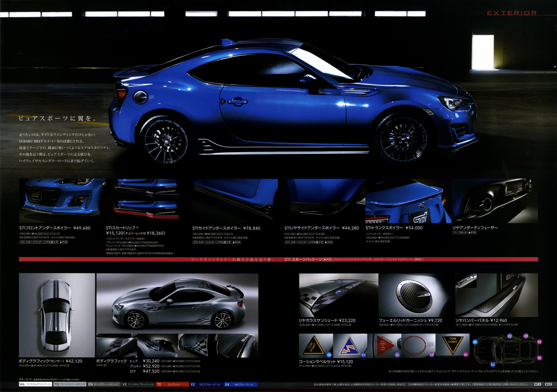Click the skirt lip price ¥15,120 line
Viewport: 557px width, 392px height.
(135, 233)
